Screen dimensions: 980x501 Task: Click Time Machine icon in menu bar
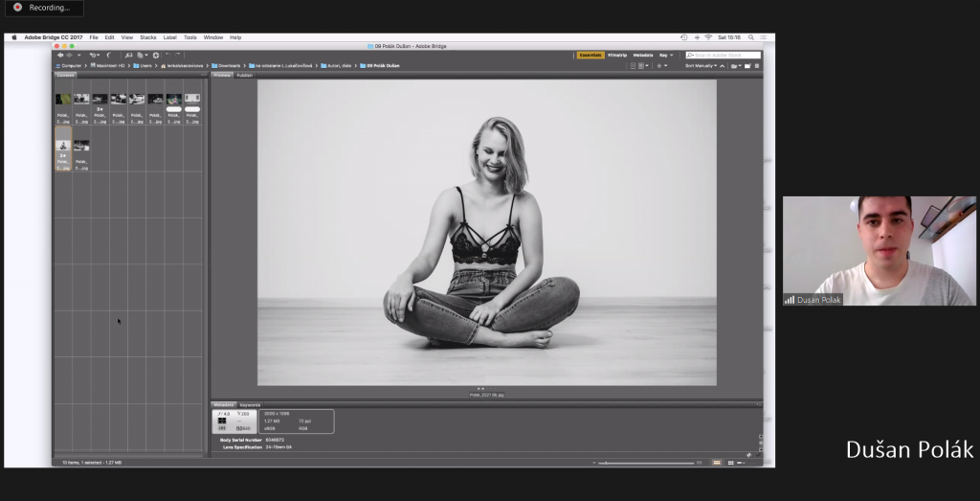point(683,37)
